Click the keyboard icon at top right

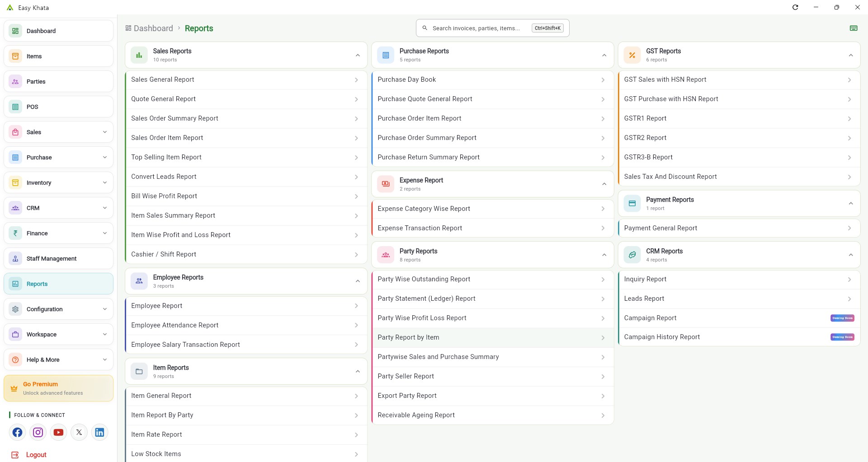pos(854,28)
